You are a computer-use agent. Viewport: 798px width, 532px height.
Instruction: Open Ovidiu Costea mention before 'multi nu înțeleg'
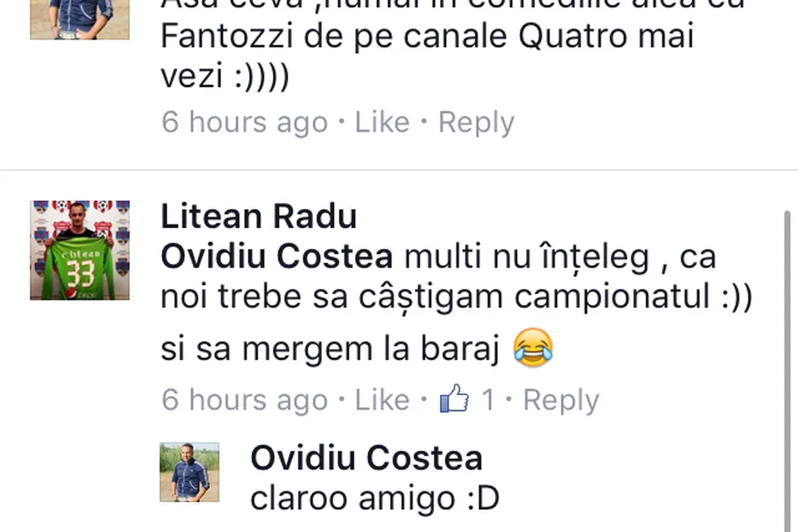(x=277, y=257)
